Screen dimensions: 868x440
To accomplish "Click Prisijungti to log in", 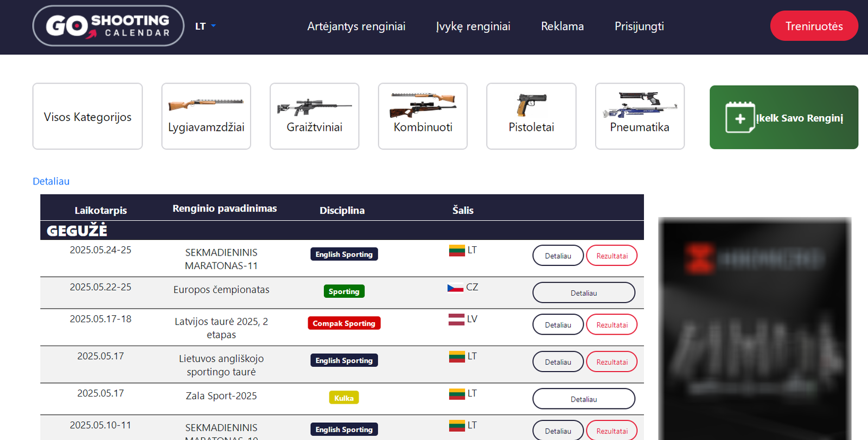I will click(x=639, y=26).
